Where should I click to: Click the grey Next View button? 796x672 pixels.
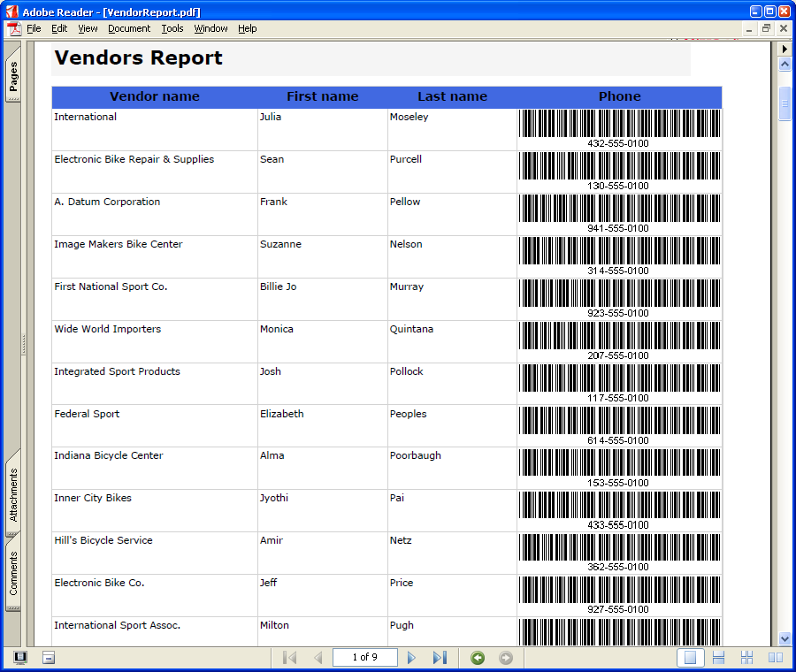click(x=506, y=658)
